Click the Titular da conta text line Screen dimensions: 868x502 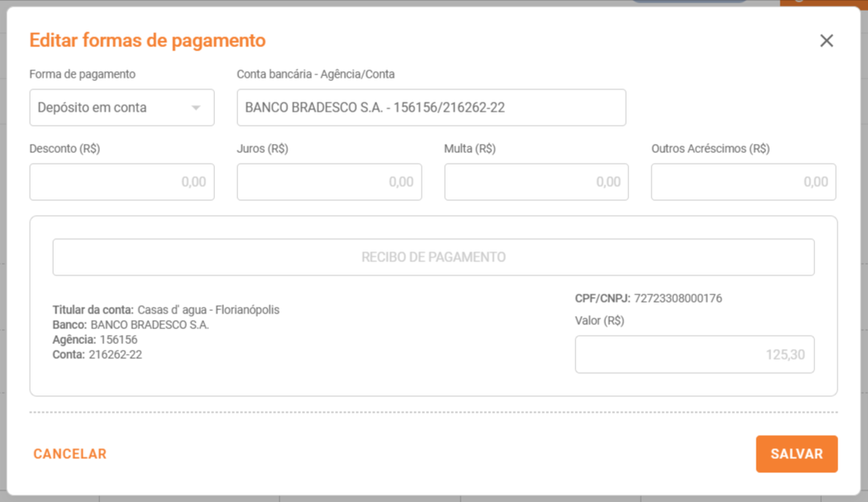coord(165,310)
